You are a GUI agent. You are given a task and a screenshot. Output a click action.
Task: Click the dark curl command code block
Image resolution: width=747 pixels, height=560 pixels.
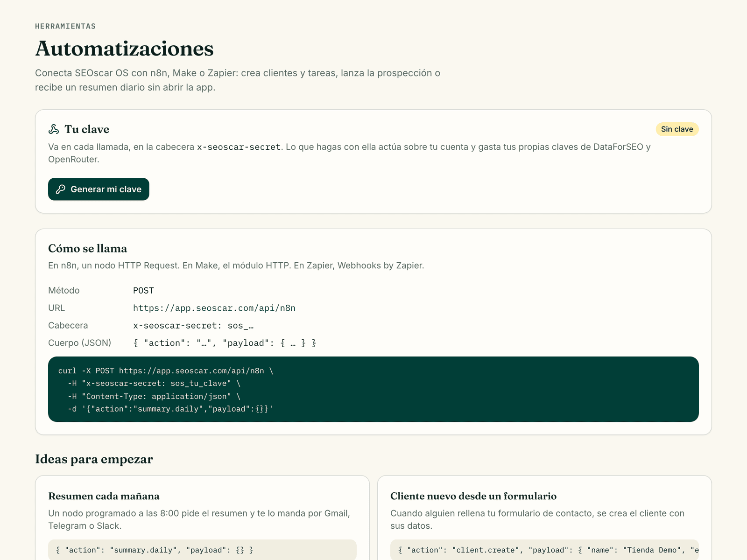click(373, 389)
